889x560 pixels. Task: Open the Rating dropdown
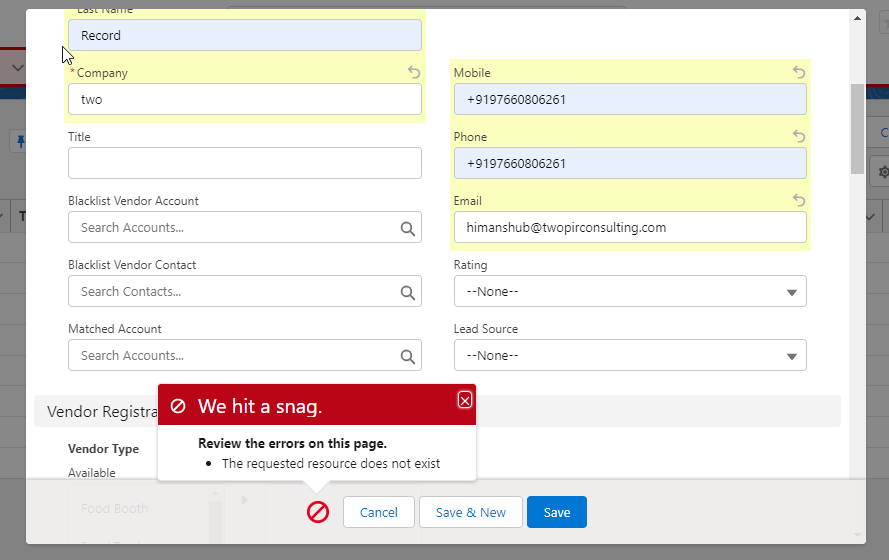pos(630,292)
